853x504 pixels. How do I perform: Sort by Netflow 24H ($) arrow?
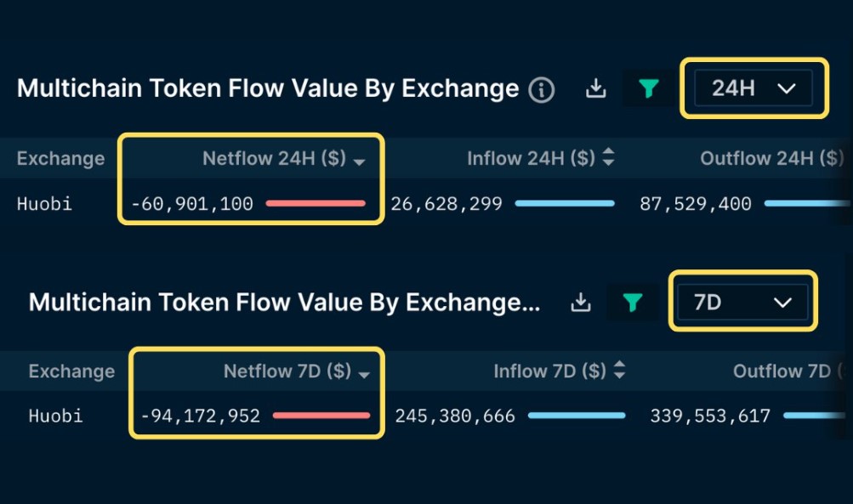click(x=359, y=161)
